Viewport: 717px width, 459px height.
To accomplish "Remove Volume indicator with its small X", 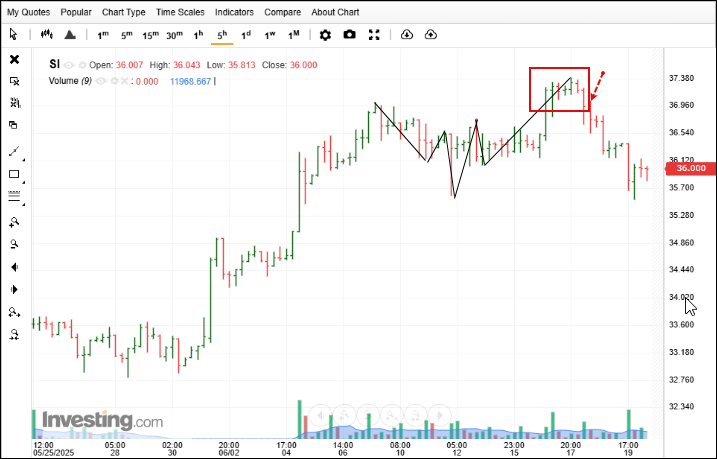I will [x=124, y=81].
